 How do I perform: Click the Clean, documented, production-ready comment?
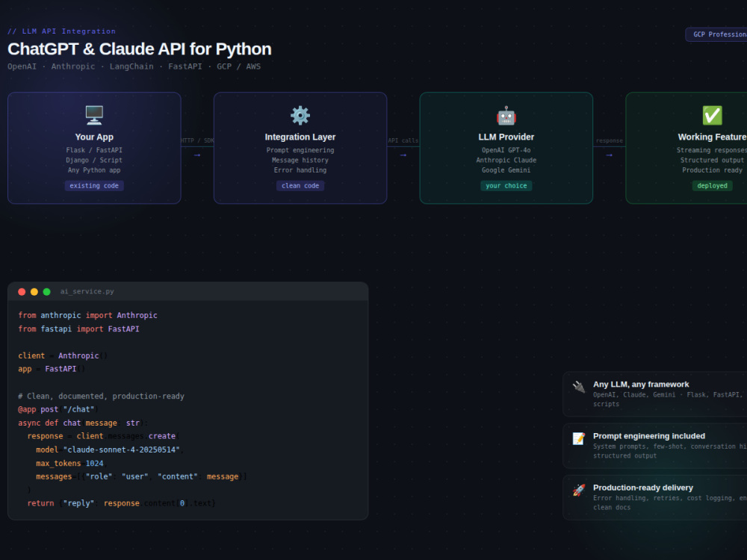[x=101, y=396]
